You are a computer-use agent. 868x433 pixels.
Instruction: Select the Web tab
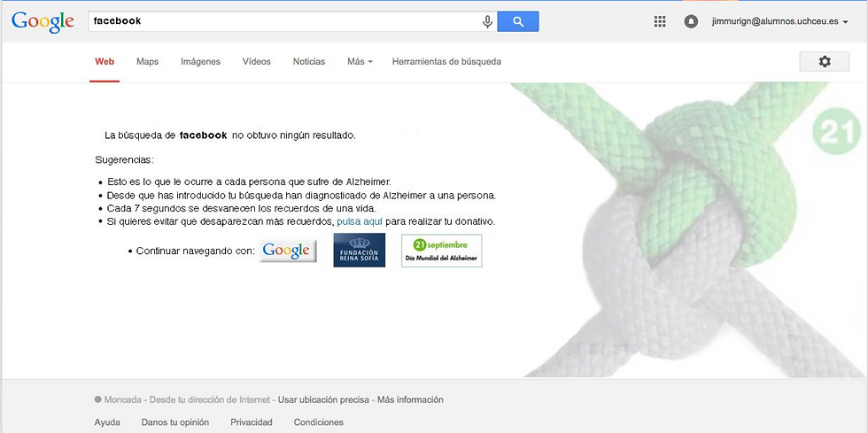(105, 61)
